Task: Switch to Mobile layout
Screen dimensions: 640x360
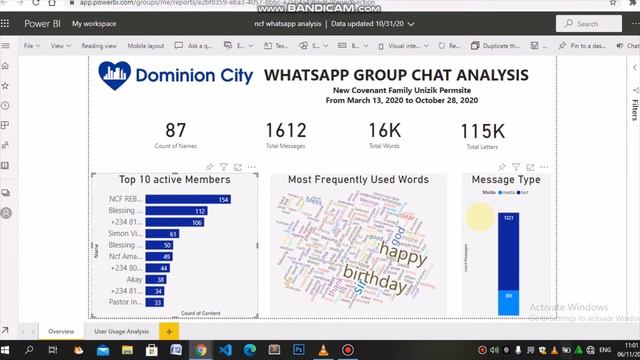Action: coord(146,46)
